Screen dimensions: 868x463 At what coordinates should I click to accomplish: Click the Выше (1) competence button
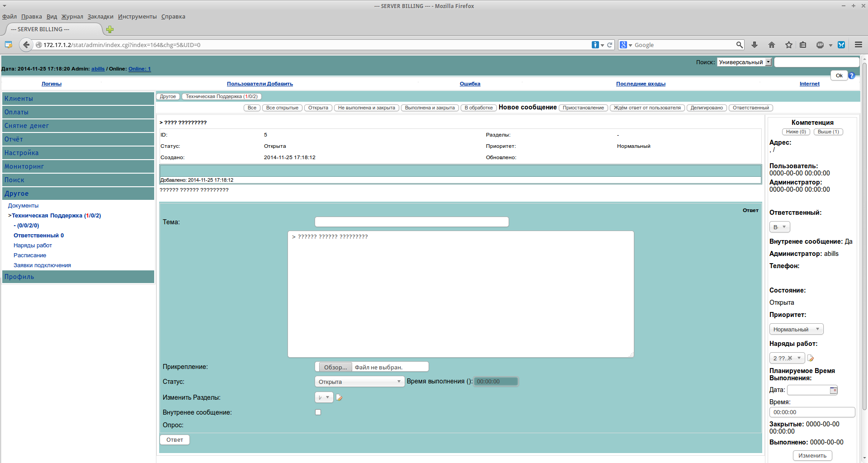[x=828, y=132]
